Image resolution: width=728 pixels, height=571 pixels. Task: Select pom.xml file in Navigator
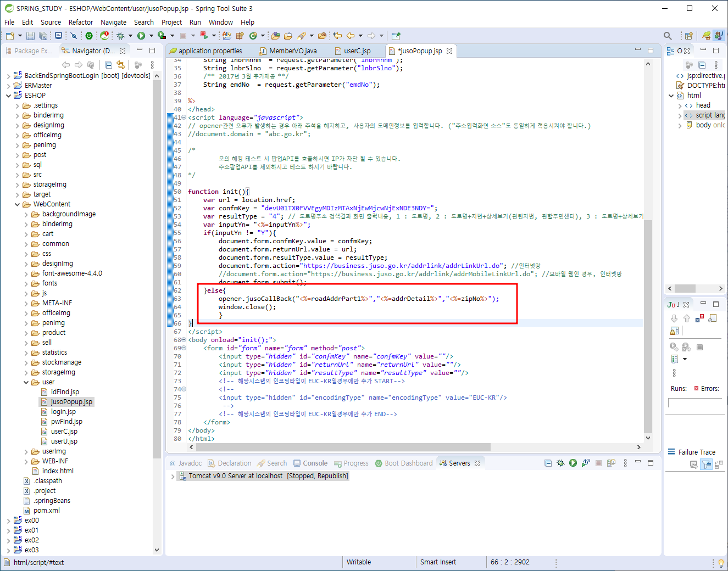pyautogui.click(x=47, y=511)
